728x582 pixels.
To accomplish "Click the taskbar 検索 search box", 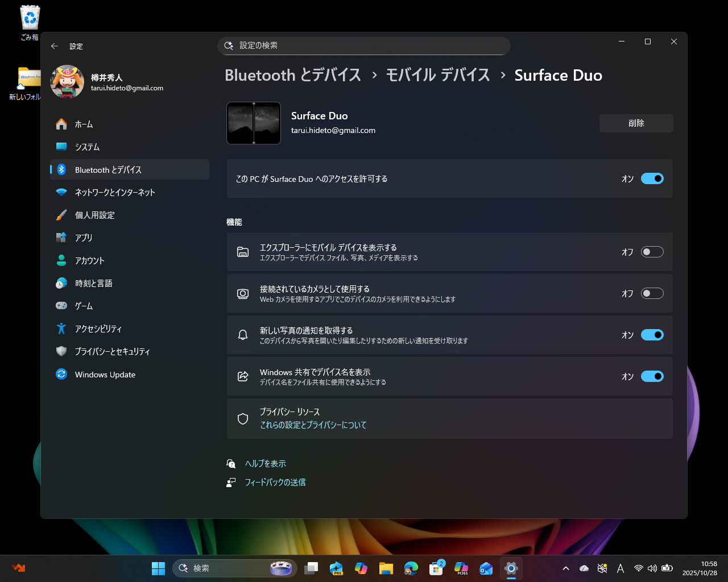I will pyautogui.click(x=234, y=568).
